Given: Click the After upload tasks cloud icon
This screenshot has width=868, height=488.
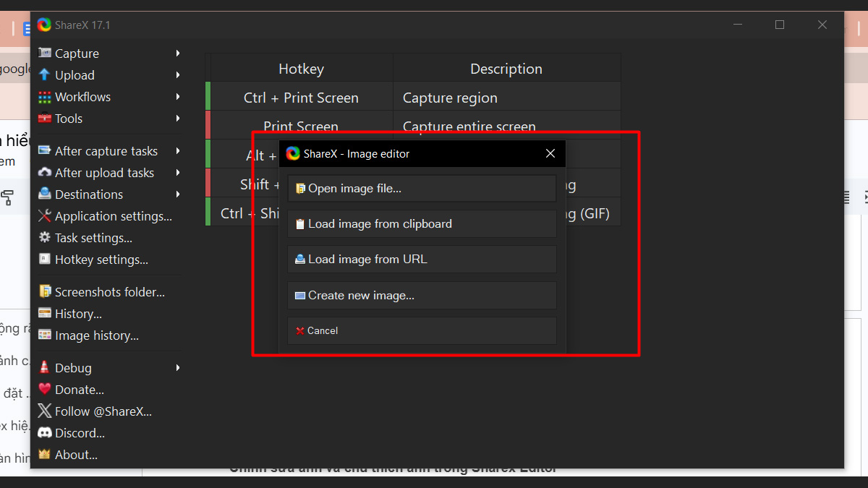Looking at the screenshot, I should point(45,173).
